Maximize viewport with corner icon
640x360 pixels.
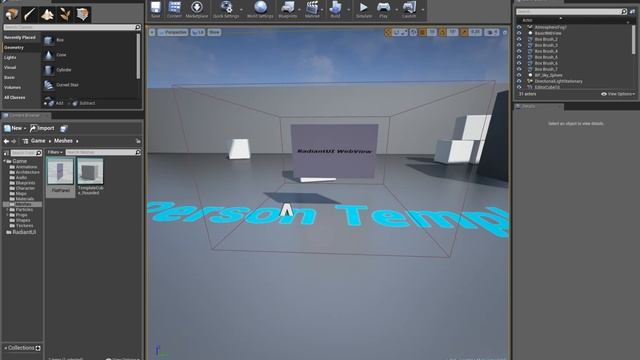[x=505, y=32]
